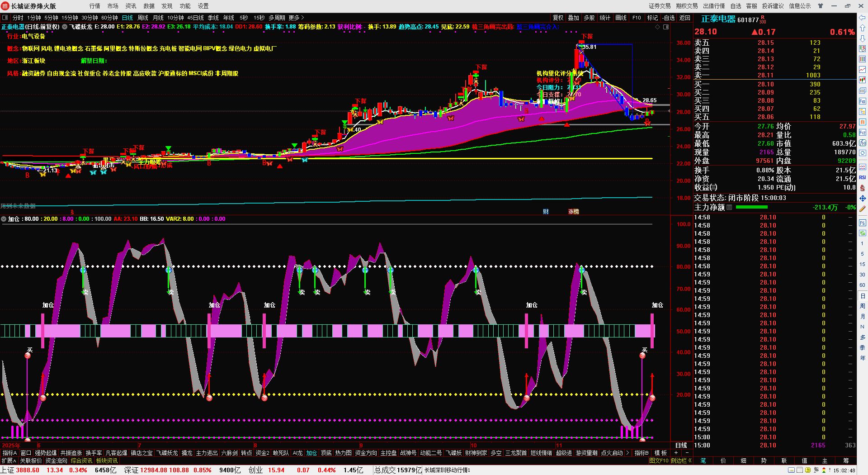The image size is (868, 475).
Task: Click the satellite dish status bar icon
Action: pos(816,470)
